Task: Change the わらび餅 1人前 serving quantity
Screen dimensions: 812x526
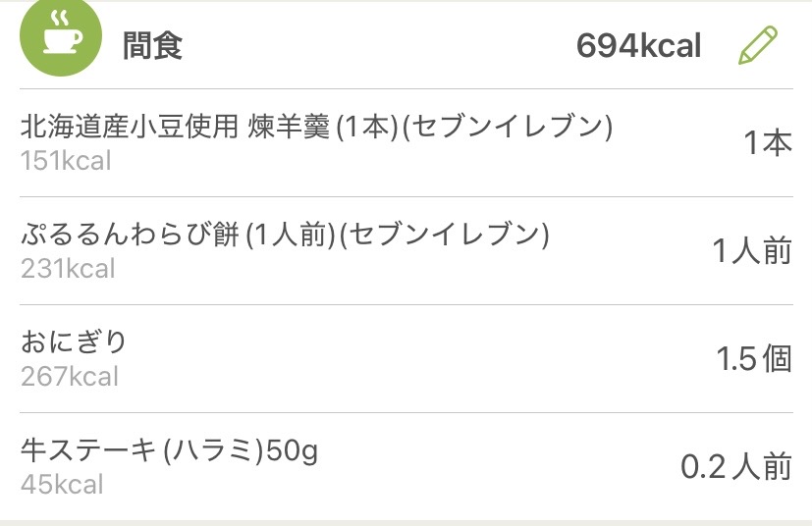Action: coord(751,252)
